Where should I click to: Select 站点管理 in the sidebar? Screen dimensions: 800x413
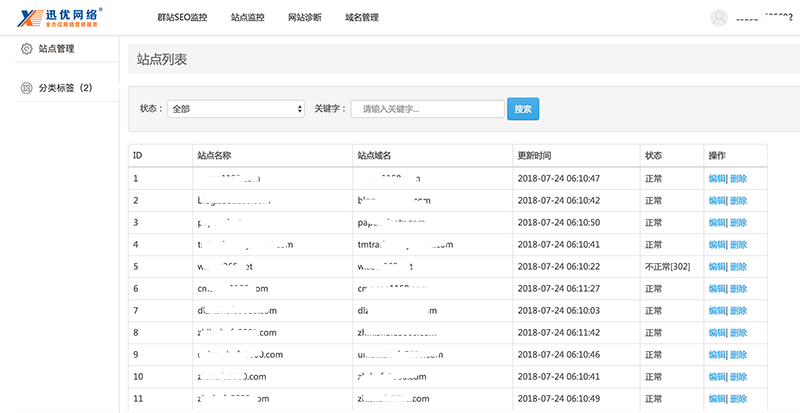[x=56, y=48]
